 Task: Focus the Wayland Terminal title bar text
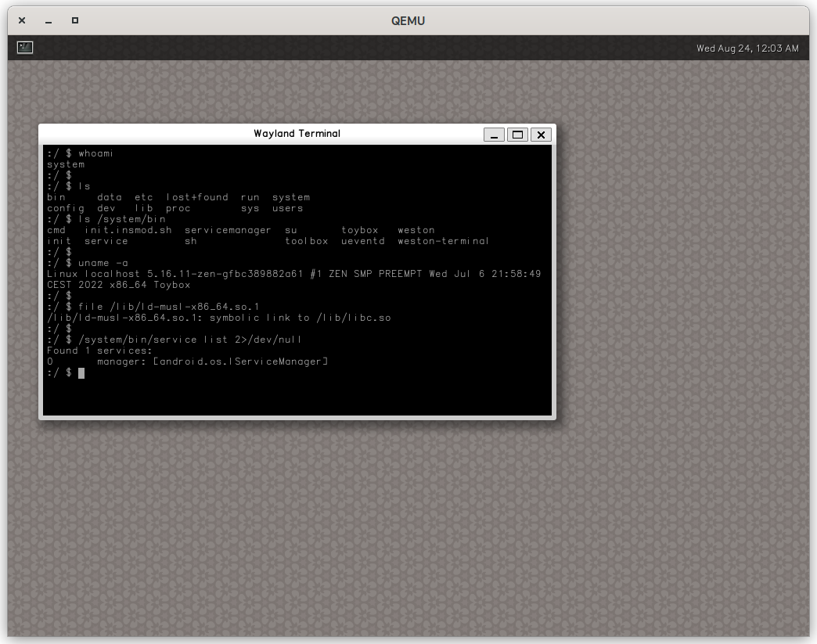coord(297,134)
